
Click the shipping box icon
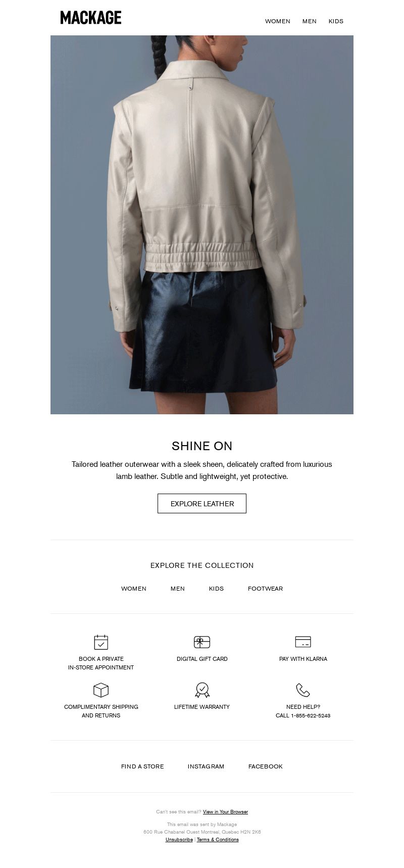[x=101, y=690]
